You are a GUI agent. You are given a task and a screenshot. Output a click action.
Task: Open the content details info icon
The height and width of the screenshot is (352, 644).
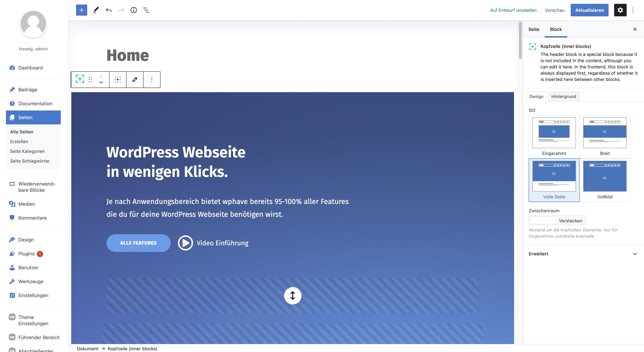(x=134, y=10)
